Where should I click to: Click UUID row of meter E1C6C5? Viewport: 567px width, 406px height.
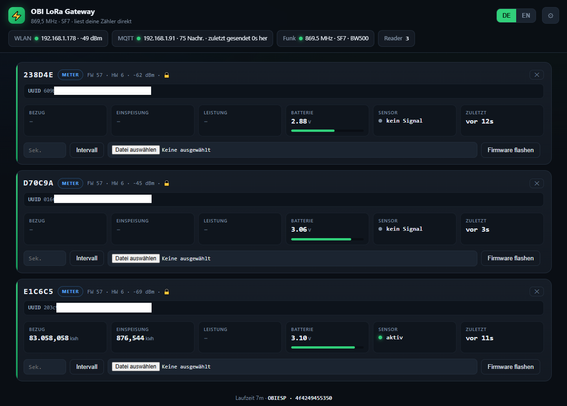pos(284,308)
